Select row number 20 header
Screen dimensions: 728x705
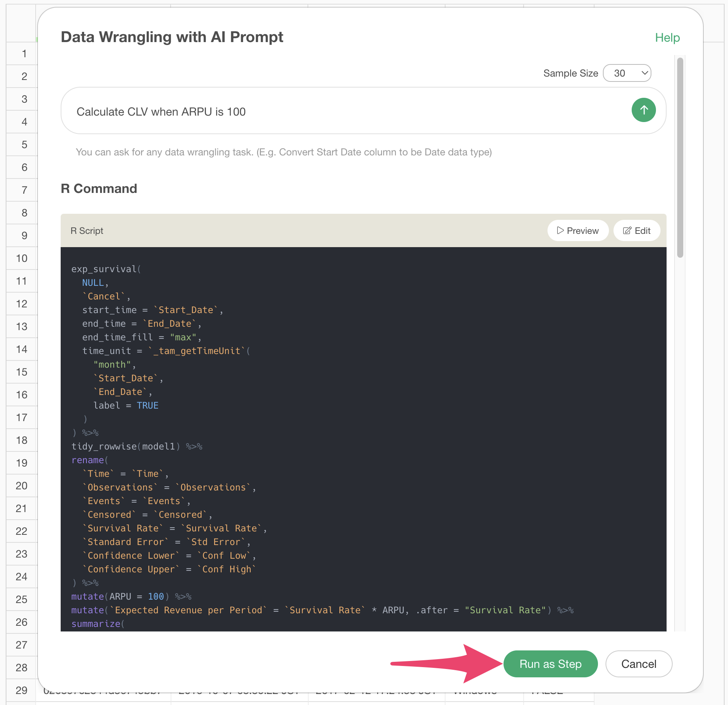tap(22, 486)
